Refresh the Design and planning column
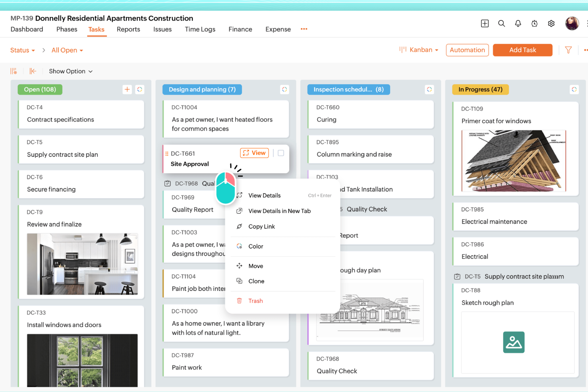The image size is (588, 392). click(284, 89)
